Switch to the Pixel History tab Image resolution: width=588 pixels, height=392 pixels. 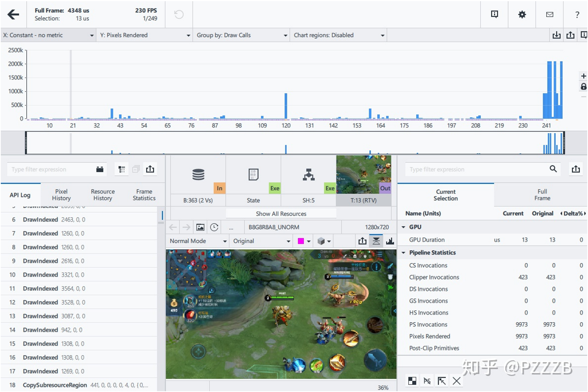[x=61, y=195]
